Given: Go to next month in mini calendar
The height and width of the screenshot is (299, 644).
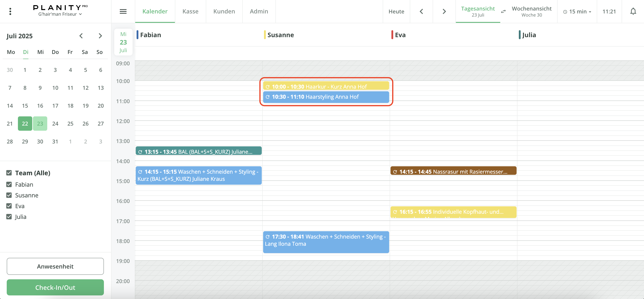Looking at the screenshot, I should pos(100,36).
